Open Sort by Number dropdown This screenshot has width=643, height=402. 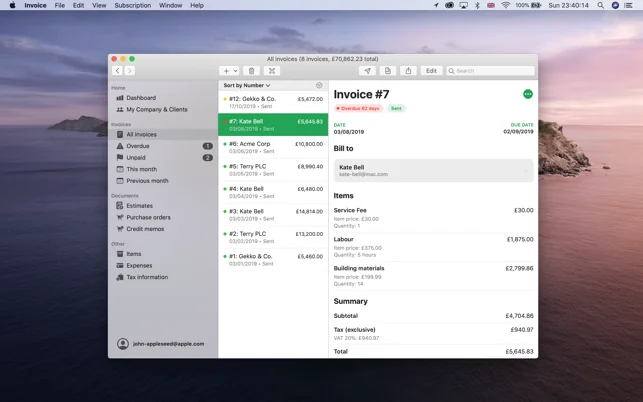pos(247,85)
